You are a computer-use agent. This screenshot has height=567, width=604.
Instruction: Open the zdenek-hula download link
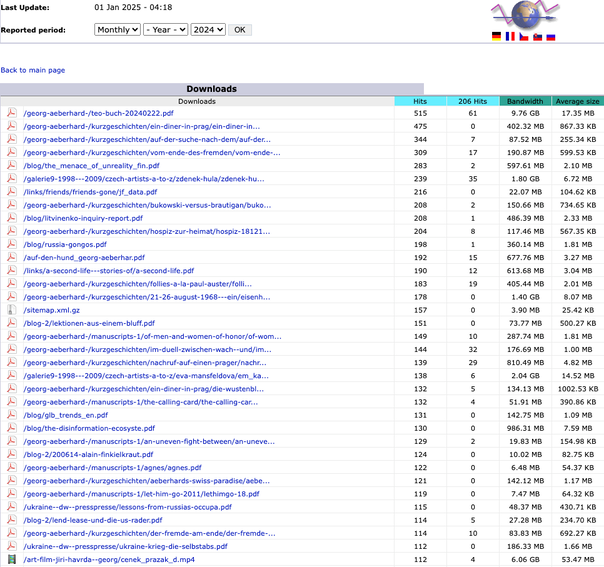pyautogui.click(x=144, y=179)
